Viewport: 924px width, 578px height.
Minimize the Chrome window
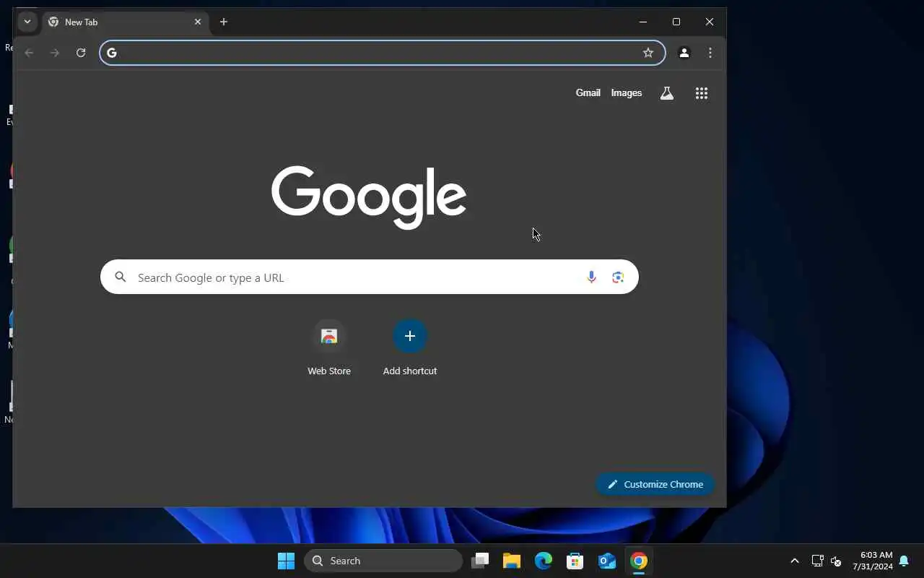coord(642,22)
